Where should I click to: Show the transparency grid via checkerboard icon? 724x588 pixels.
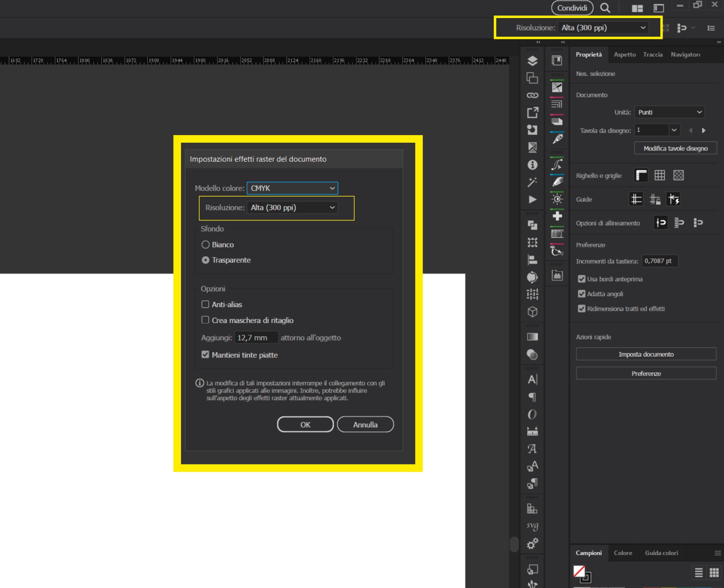[679, 175]
